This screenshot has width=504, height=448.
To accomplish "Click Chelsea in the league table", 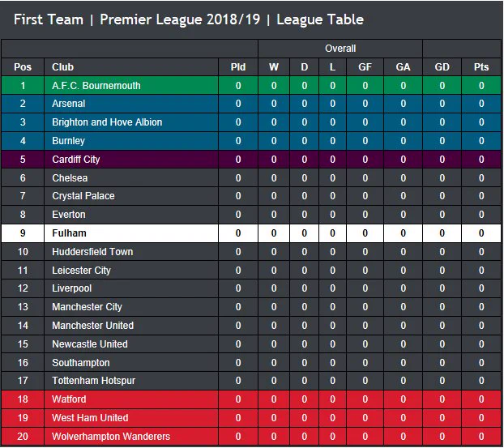I will click(70, 177).
